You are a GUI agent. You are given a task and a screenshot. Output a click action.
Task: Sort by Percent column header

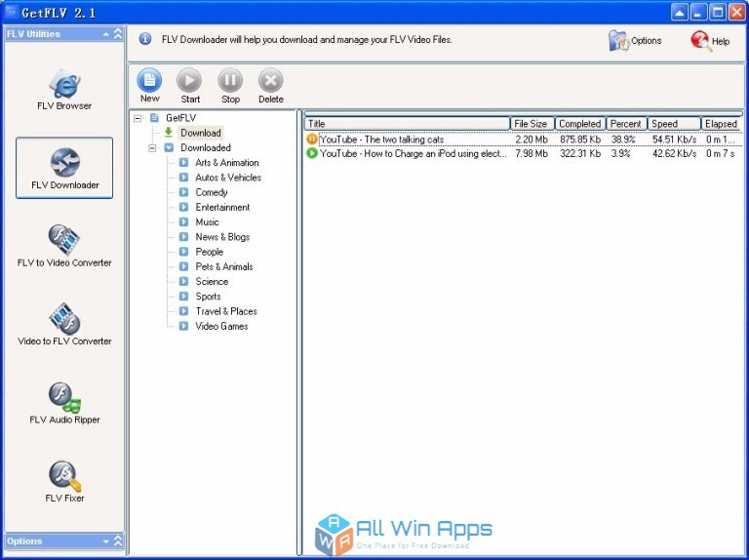point(627,124)
